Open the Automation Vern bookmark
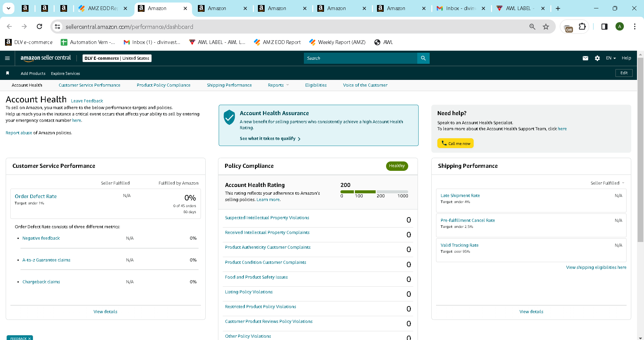The image size is (644, 340). click(88, 42)
